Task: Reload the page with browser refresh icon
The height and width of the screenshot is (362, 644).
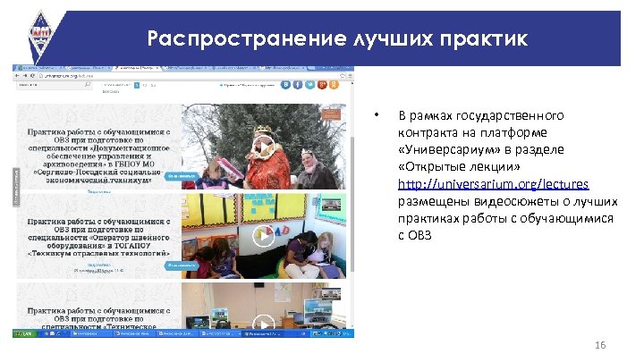Action: [32, 76]
